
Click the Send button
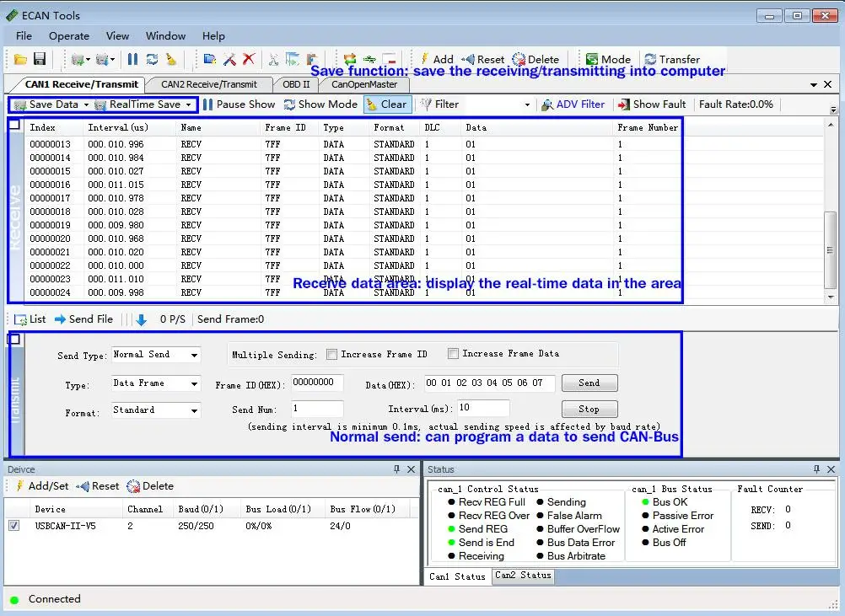589,383
